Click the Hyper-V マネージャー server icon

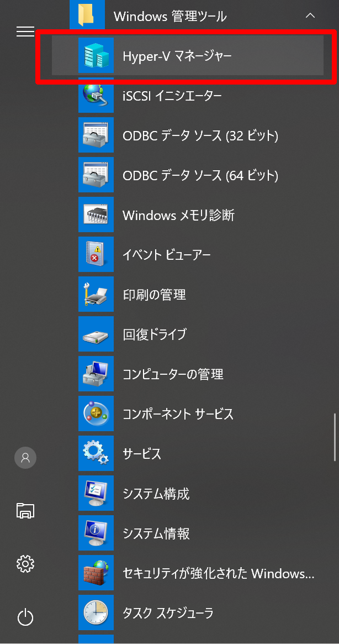point(96,55)
